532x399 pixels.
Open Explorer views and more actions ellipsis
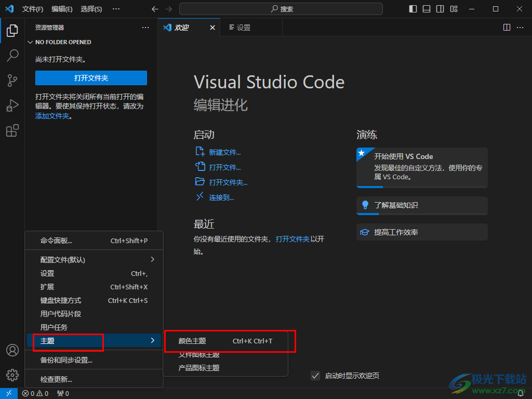coord(145,28)
